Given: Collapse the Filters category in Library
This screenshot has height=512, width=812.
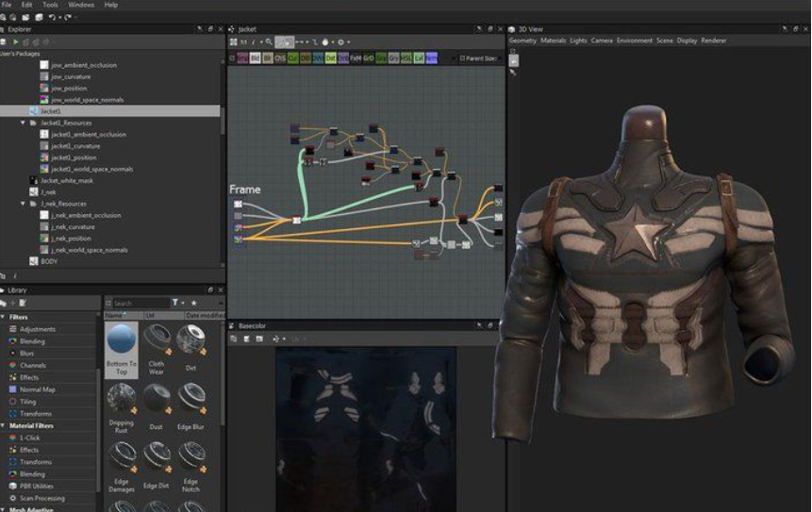Looking at the screenshot, I should point(4,317).
